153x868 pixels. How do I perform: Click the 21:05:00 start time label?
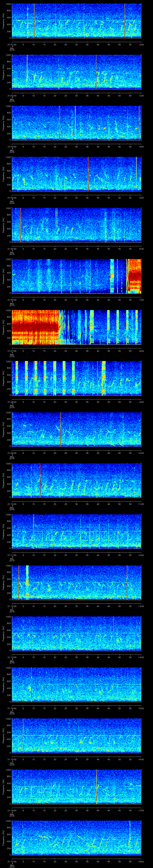tap(12, 249)
